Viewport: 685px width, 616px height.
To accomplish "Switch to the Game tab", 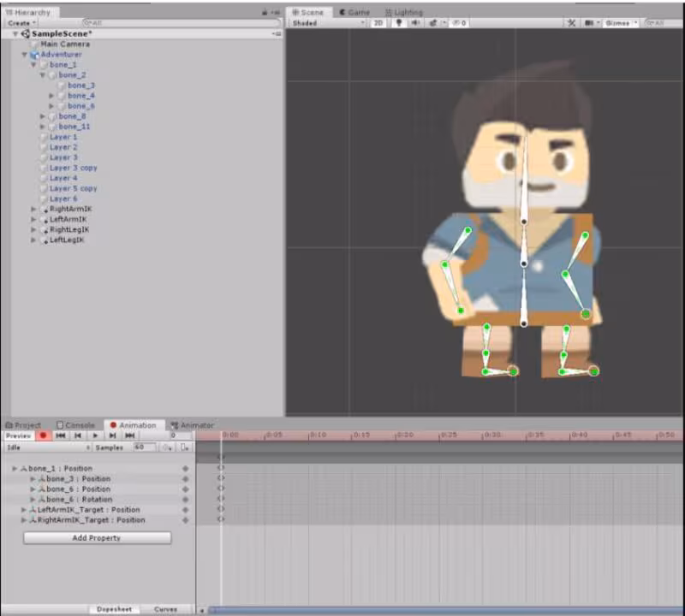I will pyautogui.click(x=354, y=12).
